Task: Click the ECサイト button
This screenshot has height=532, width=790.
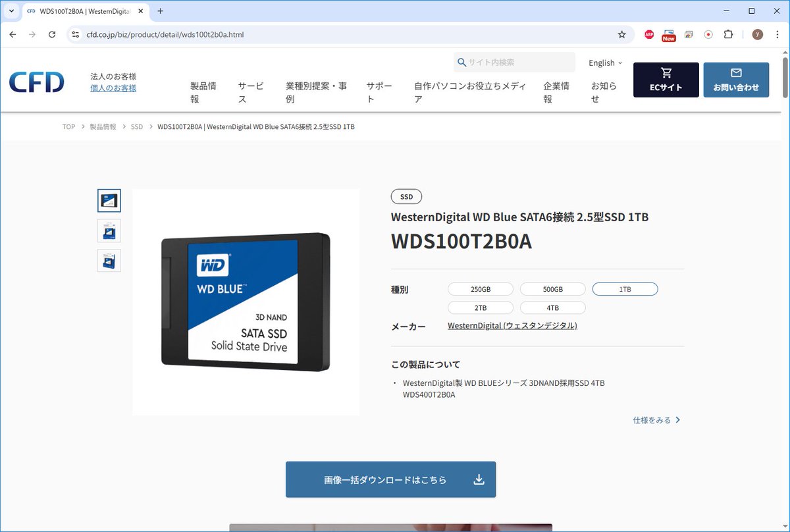Action: (666, 80)
